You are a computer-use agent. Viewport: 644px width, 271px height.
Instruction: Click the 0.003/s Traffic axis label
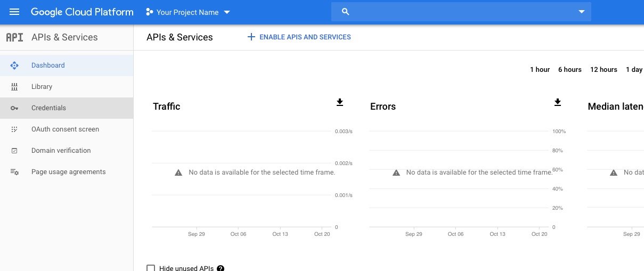coord(344,132)
